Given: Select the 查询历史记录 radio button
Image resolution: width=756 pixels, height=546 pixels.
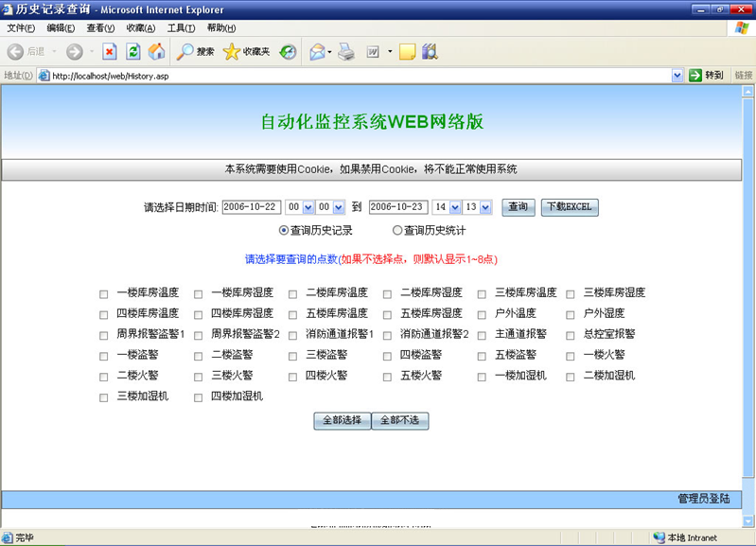Looking at the screenshot, I should (284, 230).
